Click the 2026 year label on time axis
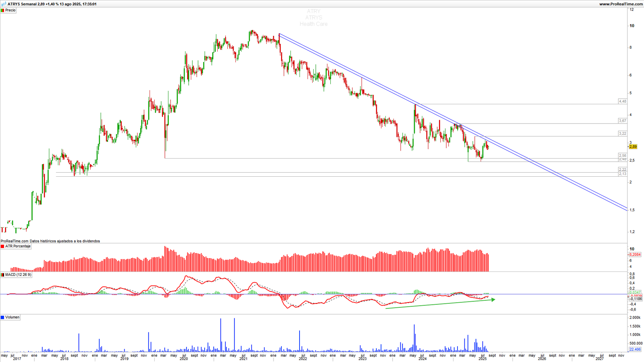Viewport: 644px width, 362px height. 542,359
